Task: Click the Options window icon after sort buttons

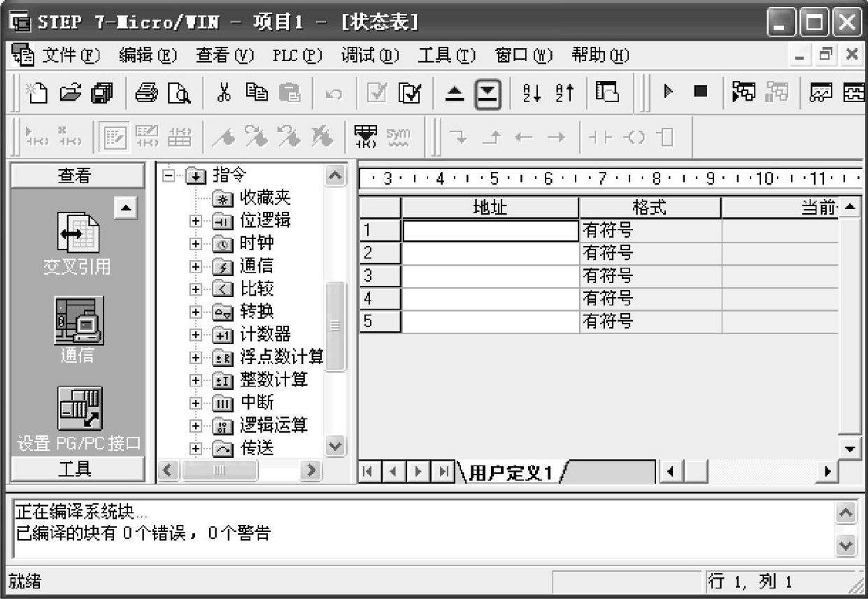Action: coord(607,92)
